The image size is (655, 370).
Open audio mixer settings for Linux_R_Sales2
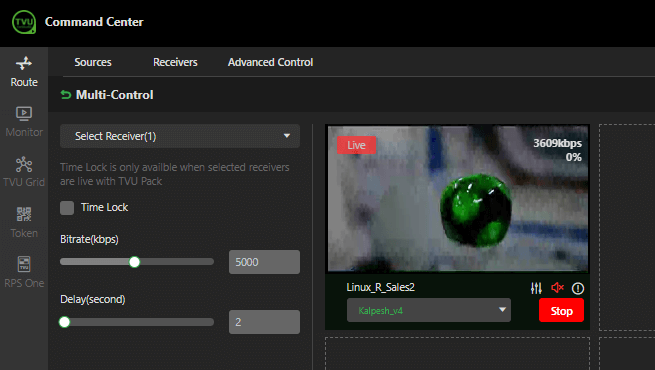(536, 288)
